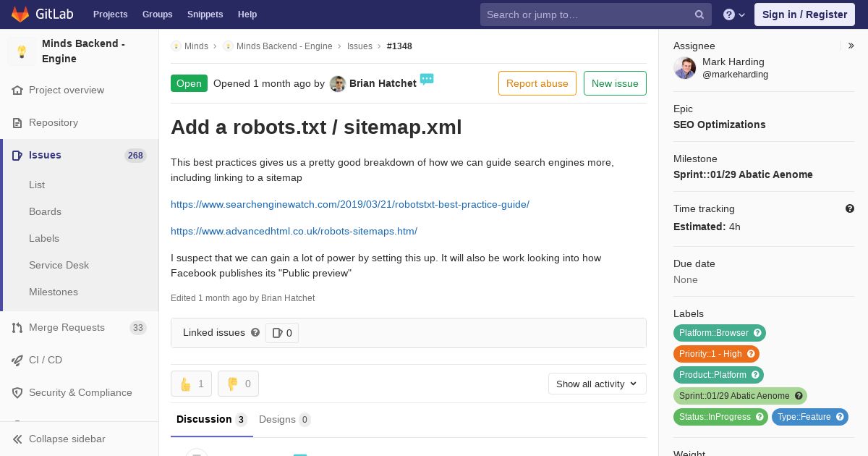Click the Project overview home icon

pyautogui.click(x=17, y=90)
